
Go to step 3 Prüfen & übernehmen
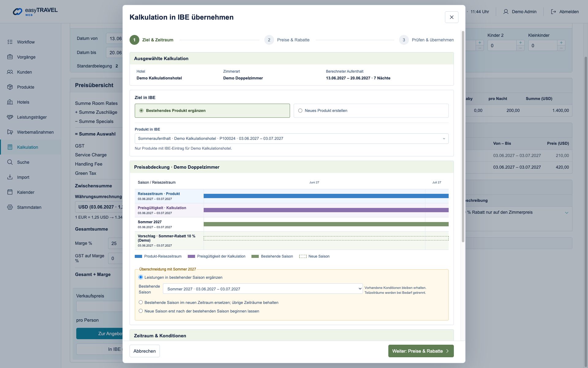click(426, 40)
